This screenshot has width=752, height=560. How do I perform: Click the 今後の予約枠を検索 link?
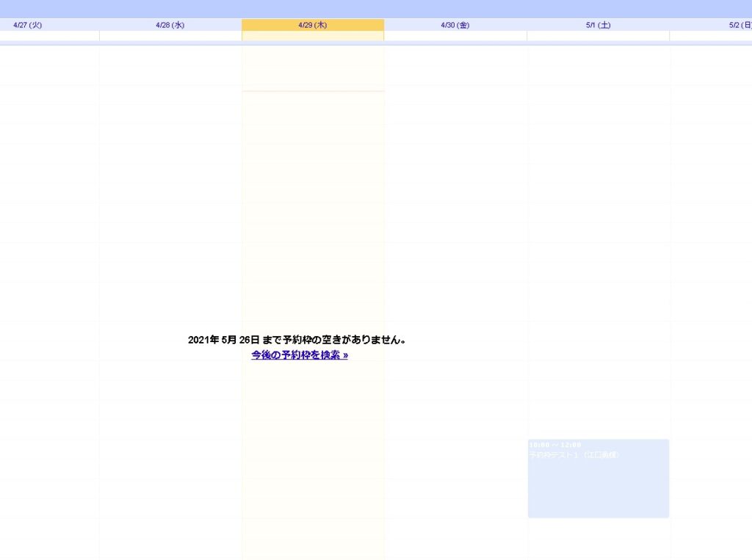click(300, 355)
